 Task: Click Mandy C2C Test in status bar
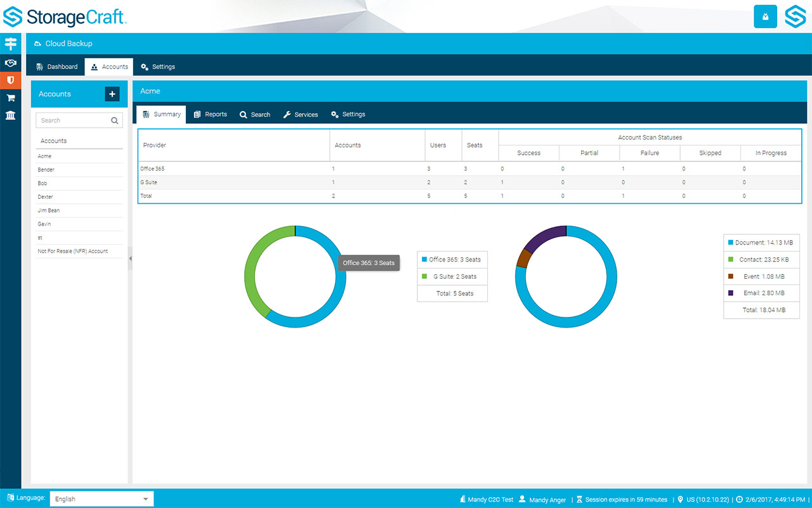point(487,500)
